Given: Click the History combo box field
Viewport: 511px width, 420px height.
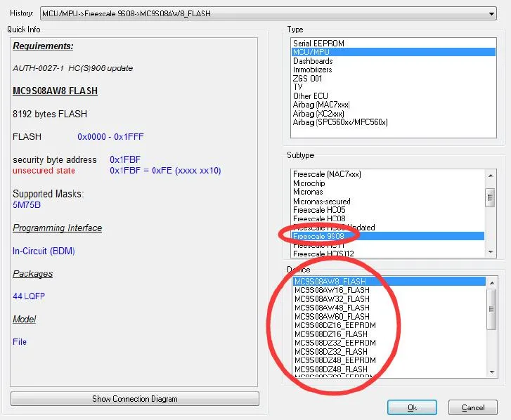Looking at the screenshot, I should coord(269,13).
